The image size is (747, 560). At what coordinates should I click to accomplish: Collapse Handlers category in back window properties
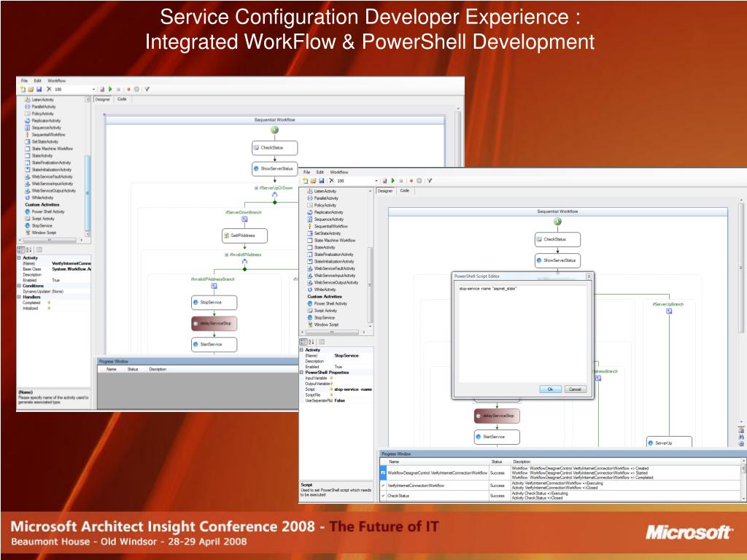pyautogui.click(x=20, y=297)
